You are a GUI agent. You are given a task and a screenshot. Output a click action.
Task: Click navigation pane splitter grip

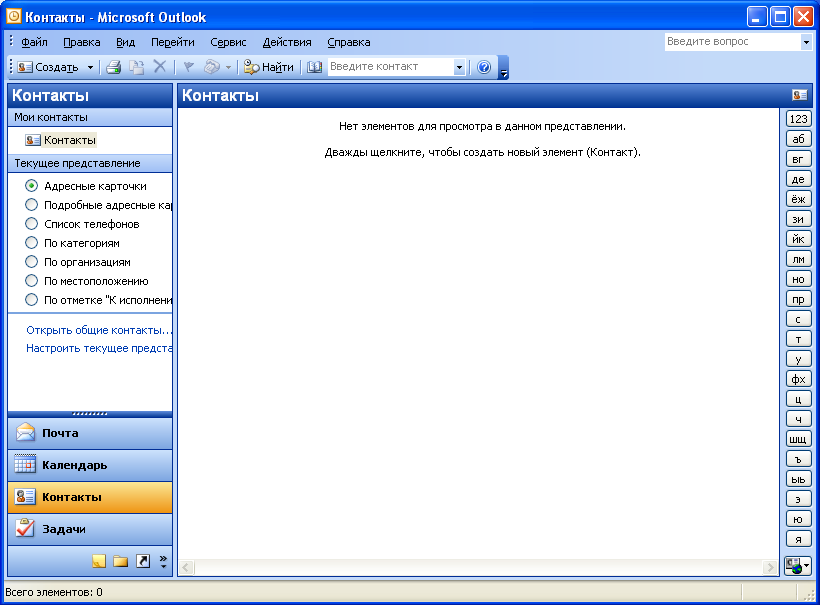point(90,414)
